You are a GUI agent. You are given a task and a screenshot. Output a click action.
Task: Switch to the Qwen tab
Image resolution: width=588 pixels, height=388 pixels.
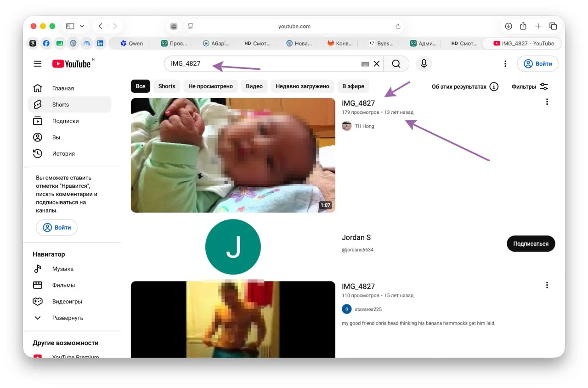click(132, 44)
